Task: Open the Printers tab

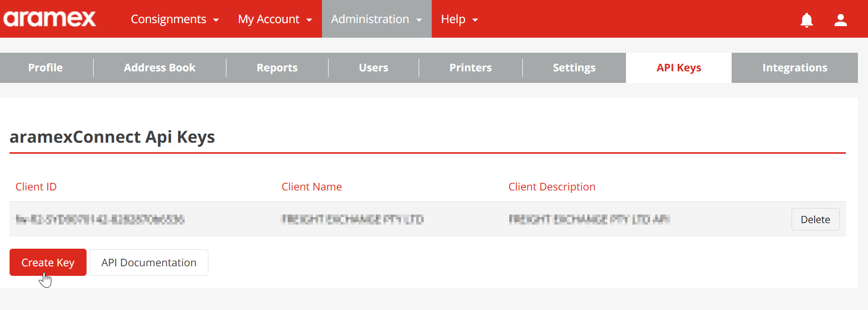Action: [470, 68]
